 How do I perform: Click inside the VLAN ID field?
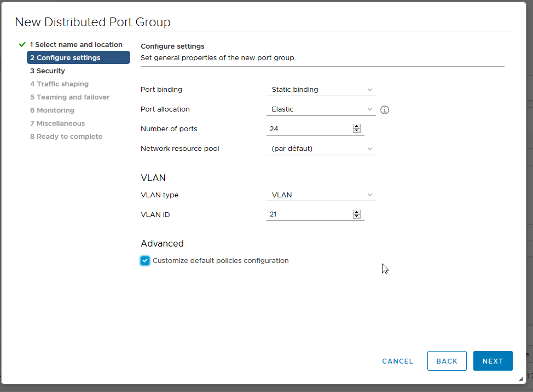306,214
